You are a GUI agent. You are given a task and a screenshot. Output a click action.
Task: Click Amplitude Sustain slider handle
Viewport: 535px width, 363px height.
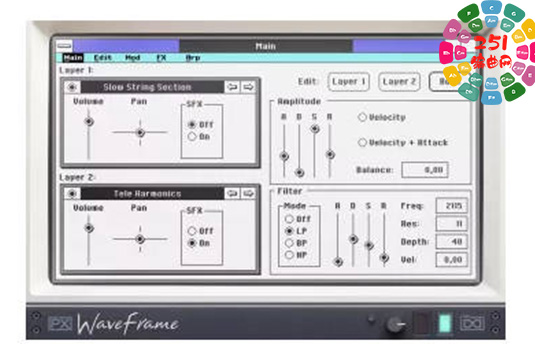pos(315,129)
